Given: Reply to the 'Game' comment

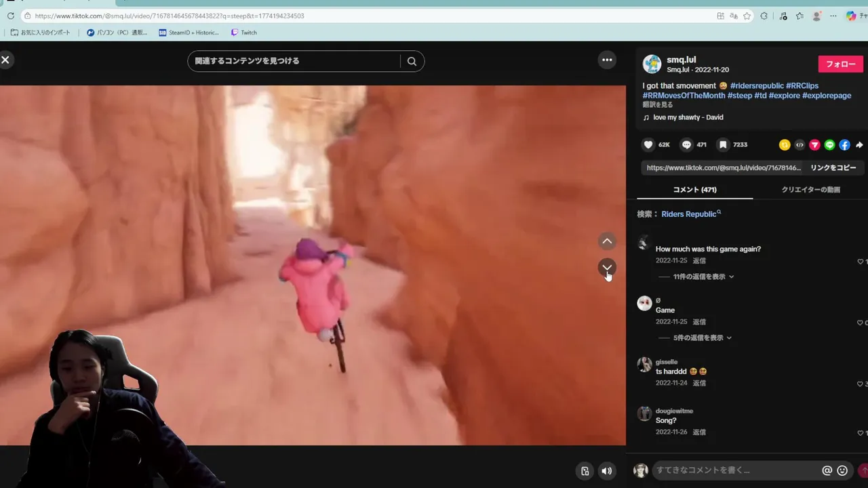Looking at the screenshot, I should click(699, 322).
